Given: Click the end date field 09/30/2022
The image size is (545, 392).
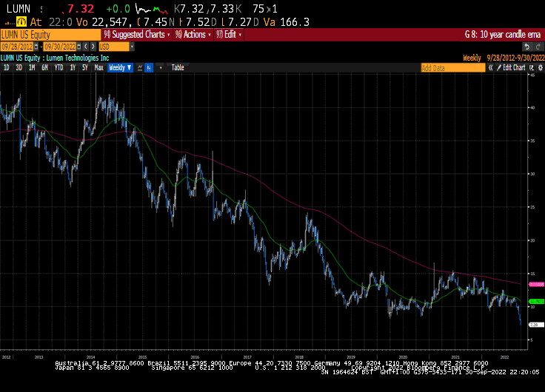Looking at the screenshot, I should click(x=60, y=47).
